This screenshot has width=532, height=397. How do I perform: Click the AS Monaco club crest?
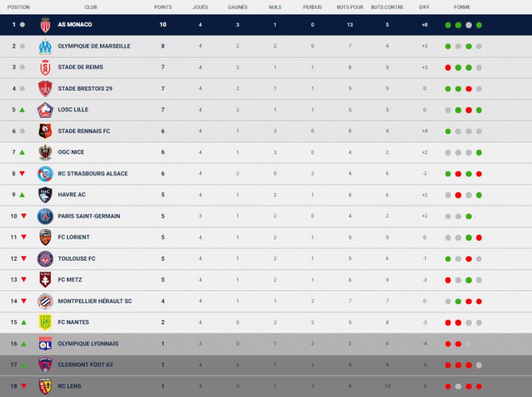45,25
